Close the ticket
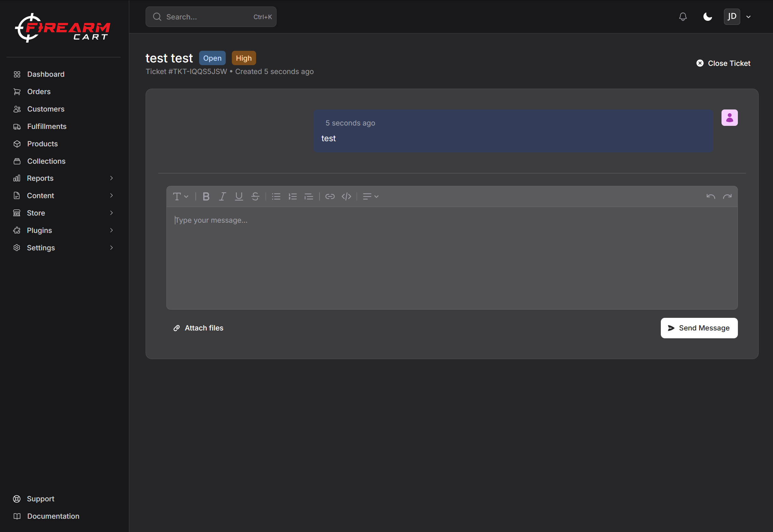This screenshot has width=773, height=532. coord(723,63)
